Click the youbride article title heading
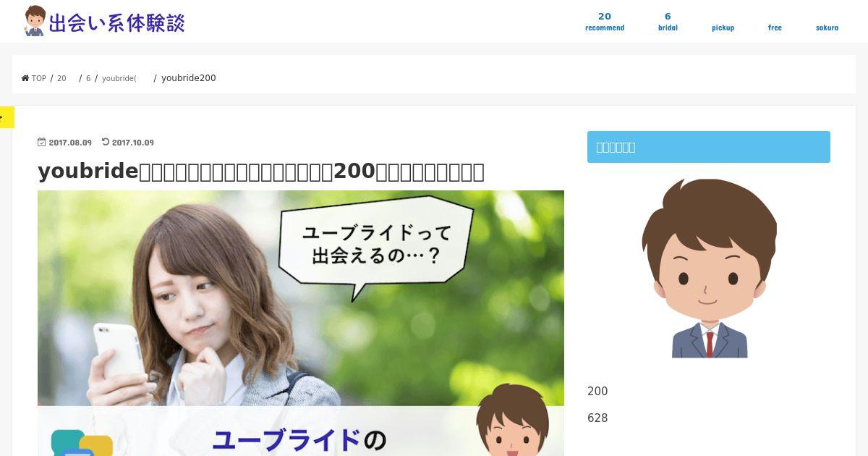 [261, 172]
